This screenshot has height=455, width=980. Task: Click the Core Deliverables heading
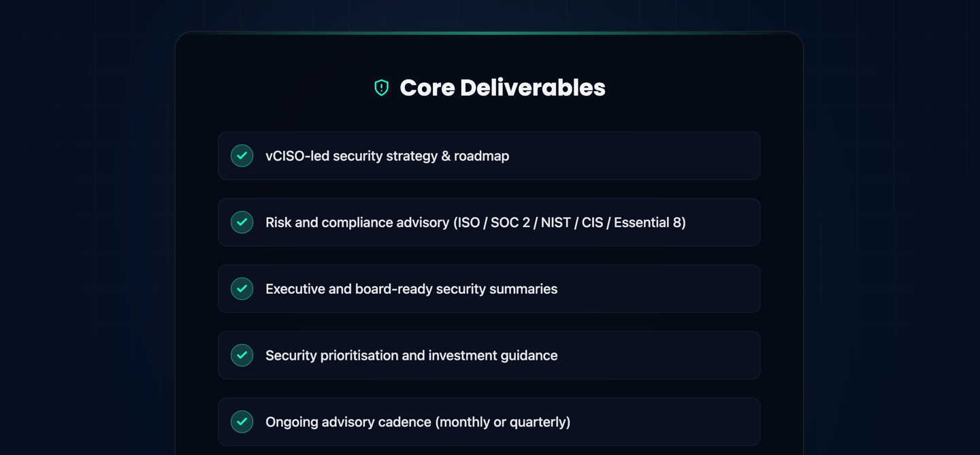(502, 88)
